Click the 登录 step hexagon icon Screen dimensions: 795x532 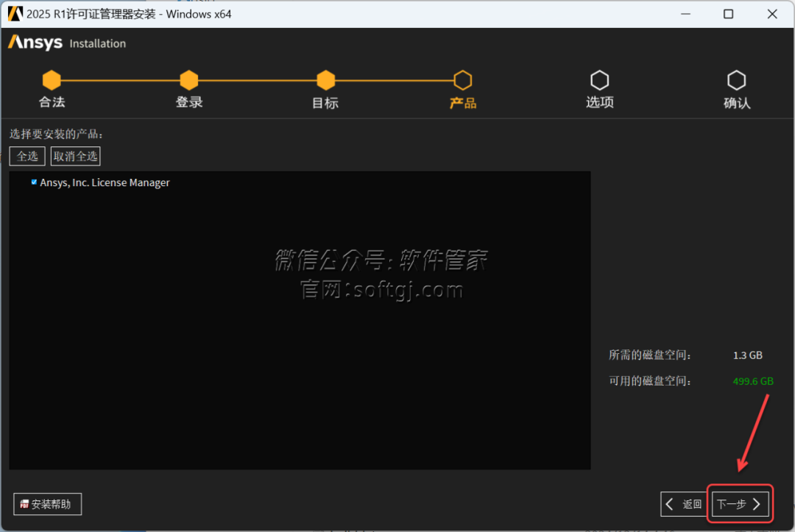(188, 80)
